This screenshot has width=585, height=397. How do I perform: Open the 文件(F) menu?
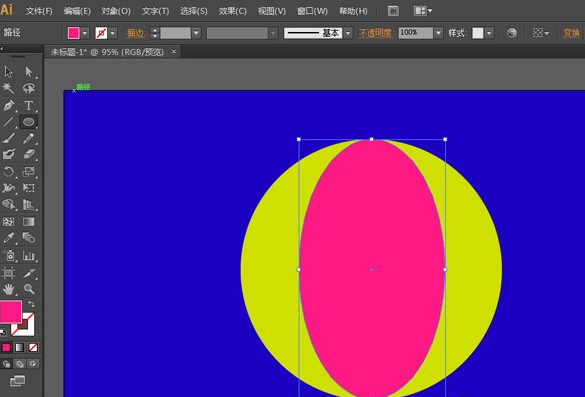click(39, 11)
